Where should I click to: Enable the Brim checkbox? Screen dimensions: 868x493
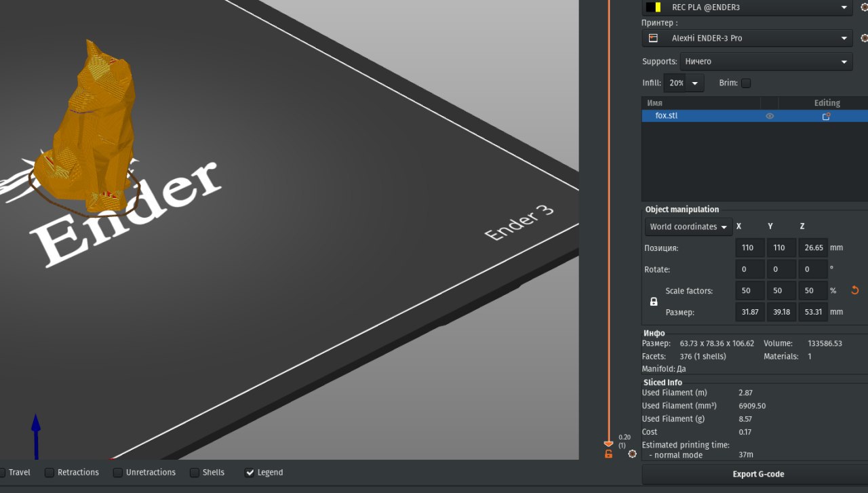point(746,83)
